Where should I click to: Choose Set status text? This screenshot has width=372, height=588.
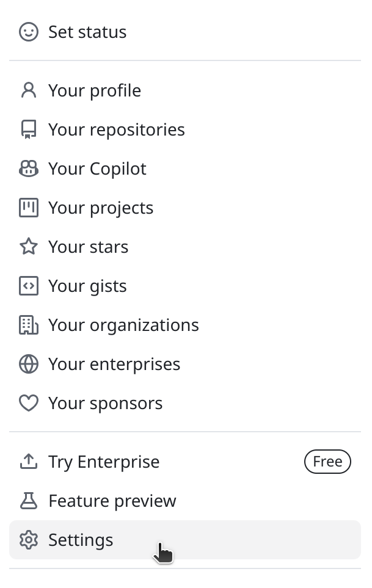click(87, 32)
